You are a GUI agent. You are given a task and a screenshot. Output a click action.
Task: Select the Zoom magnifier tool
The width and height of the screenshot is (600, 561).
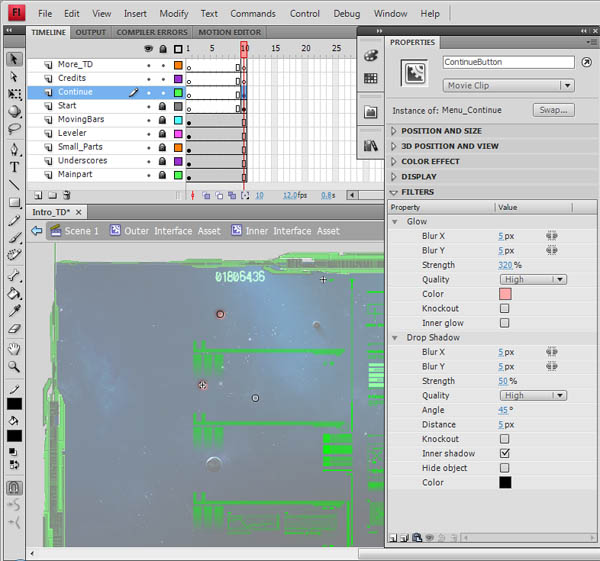(14, 367)
